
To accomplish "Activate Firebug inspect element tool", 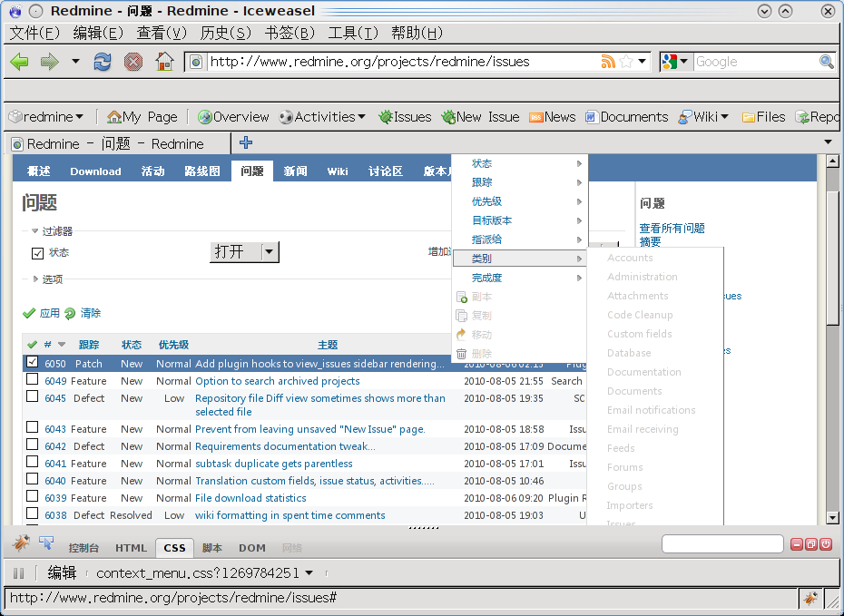I will pyautogui.click(x=46, y=543).
